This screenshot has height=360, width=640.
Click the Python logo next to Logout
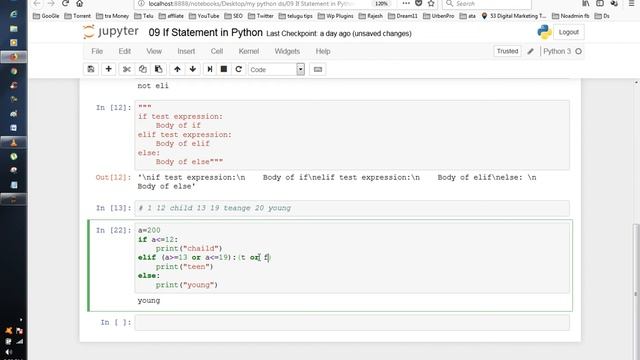click(x=544, y=32)
